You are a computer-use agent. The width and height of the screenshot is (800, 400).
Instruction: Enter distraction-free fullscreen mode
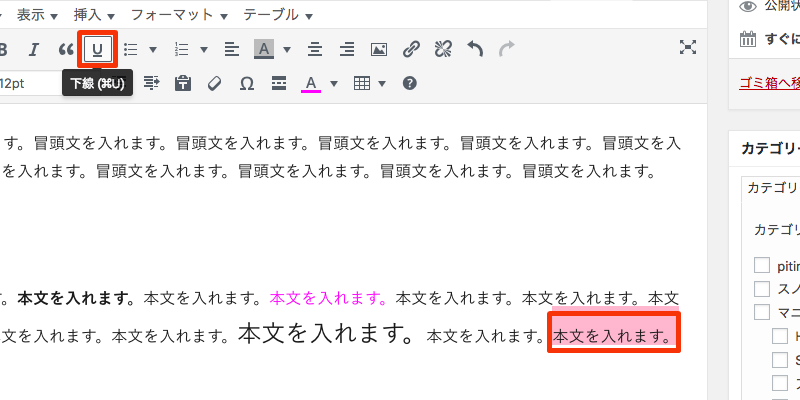click(x=688, y=48)
